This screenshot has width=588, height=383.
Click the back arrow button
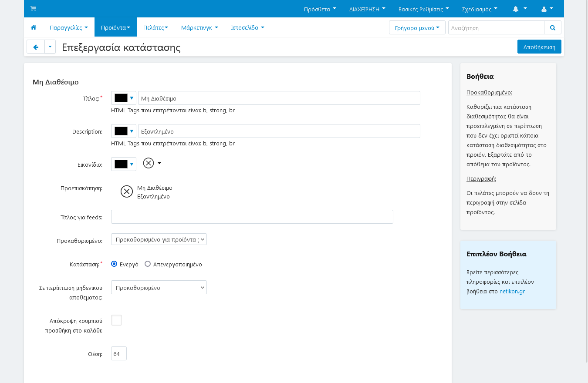[36, 47]
